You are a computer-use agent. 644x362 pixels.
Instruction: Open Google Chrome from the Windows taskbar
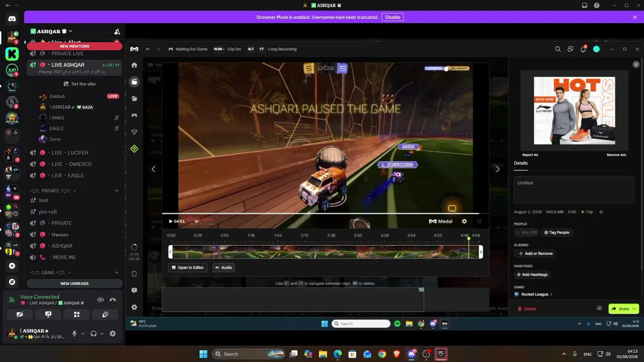[382, 354]
